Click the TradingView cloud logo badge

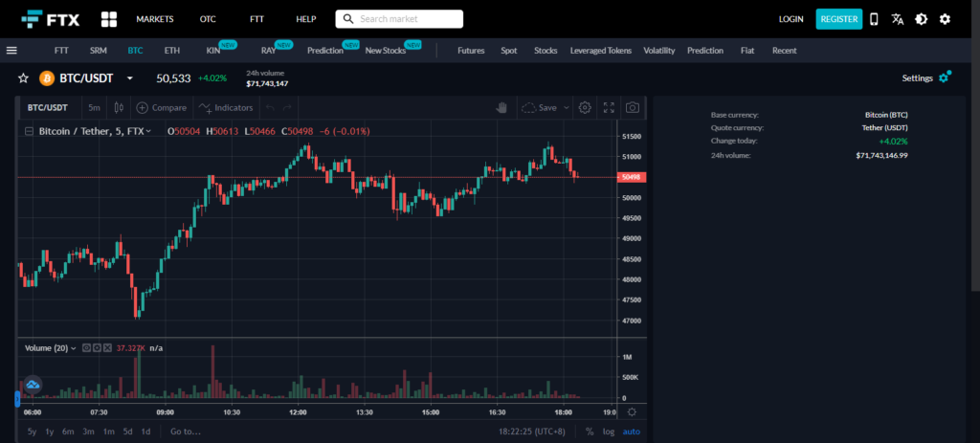pos(33,385)
